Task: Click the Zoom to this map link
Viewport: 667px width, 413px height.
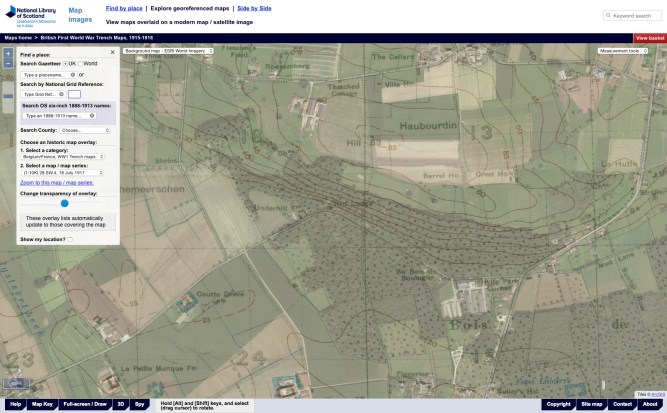Action: click(56, 183)
